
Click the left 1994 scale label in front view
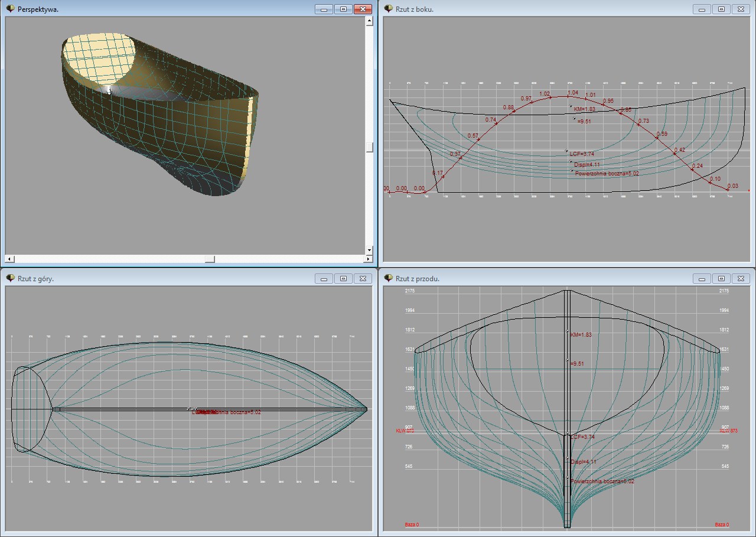point(410,311)
